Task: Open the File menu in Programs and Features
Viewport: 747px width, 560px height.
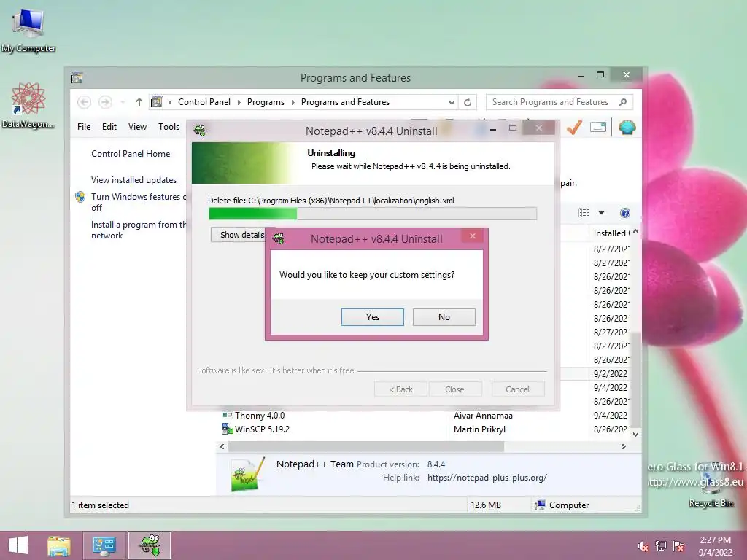Action: point(84,127)
